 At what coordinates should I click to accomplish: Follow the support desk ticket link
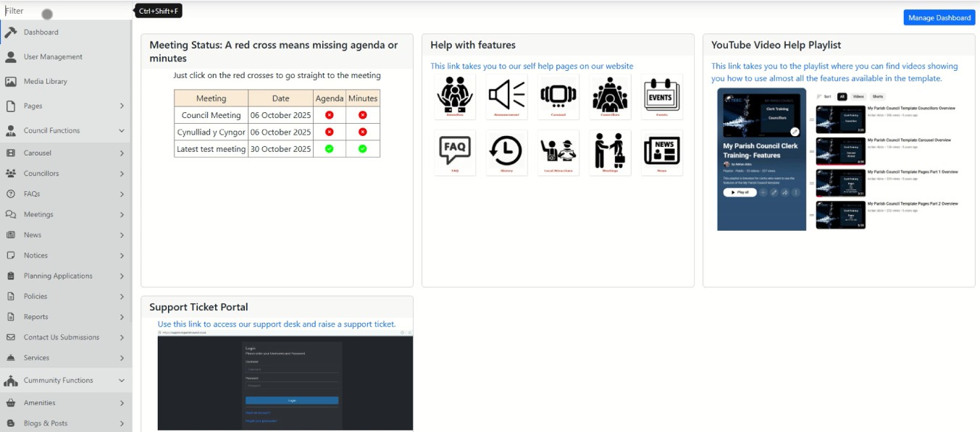coord(277,324)
